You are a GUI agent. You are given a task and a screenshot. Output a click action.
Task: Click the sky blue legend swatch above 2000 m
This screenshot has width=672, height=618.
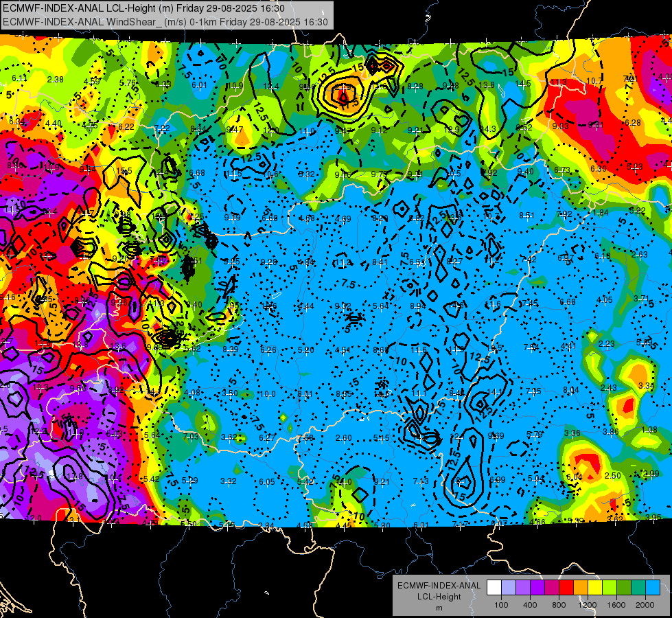point(652,588)
